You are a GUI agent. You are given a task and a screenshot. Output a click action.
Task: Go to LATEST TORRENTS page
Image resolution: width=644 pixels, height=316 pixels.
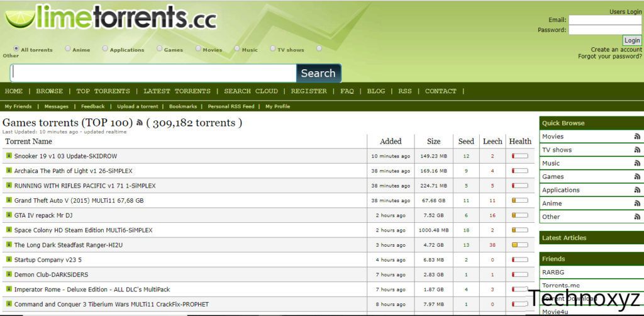177,91
